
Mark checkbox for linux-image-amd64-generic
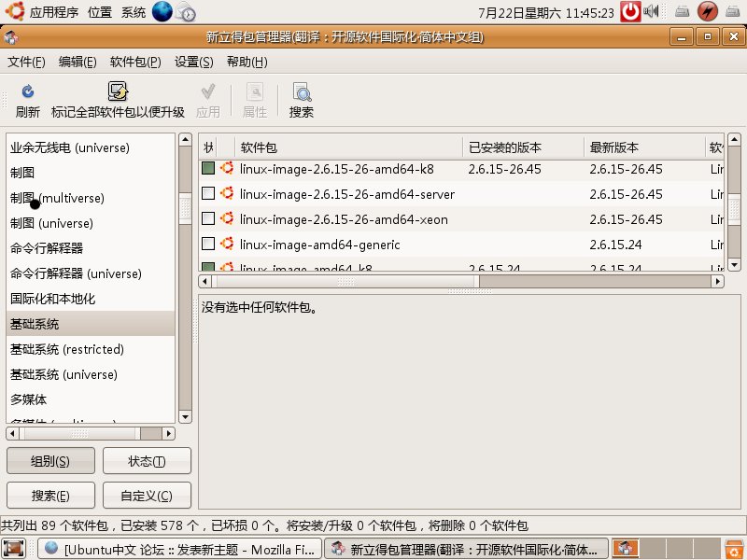[x=208, y=244]
